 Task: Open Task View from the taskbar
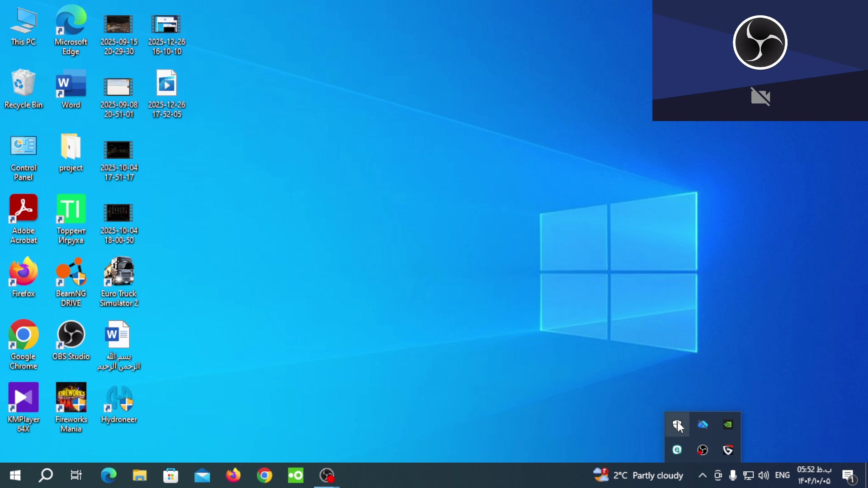point(76,475)
